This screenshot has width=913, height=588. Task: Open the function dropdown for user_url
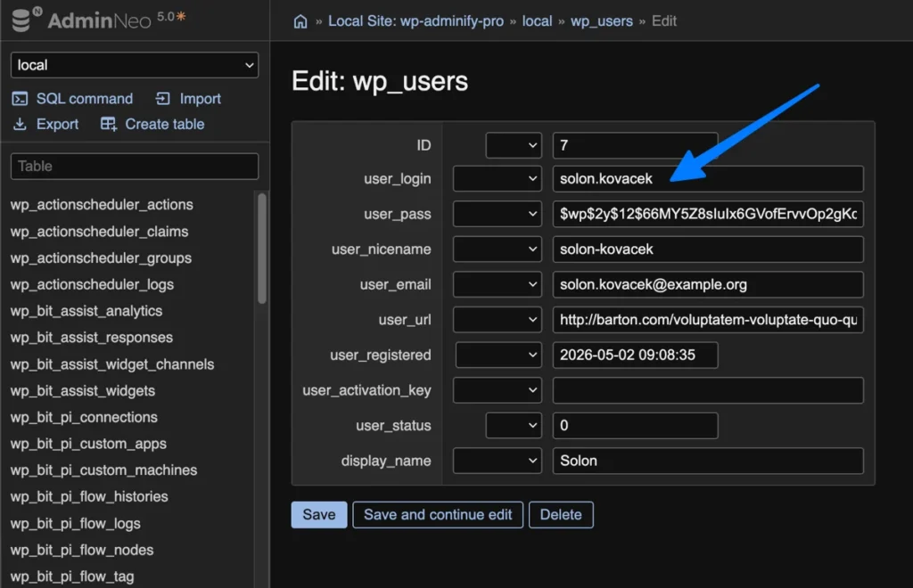(498, 320)
